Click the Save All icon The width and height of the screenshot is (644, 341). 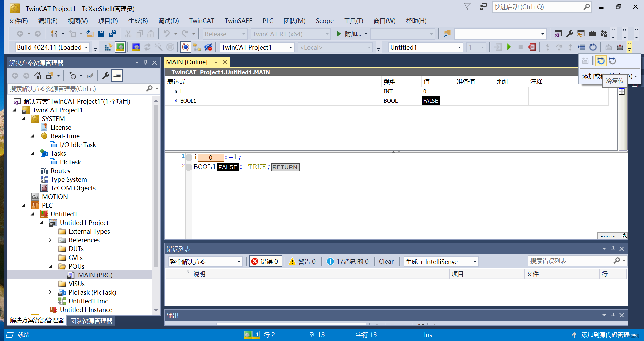point(113,34)
